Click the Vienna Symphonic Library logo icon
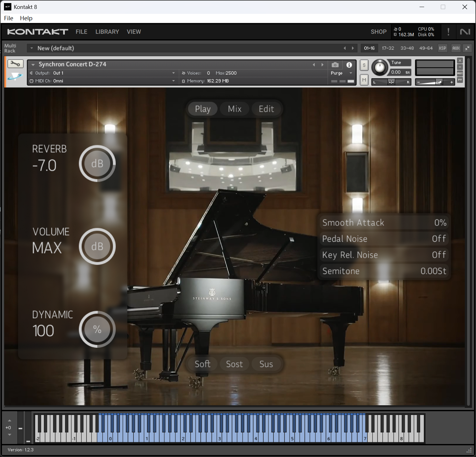 tap(15, 76)
